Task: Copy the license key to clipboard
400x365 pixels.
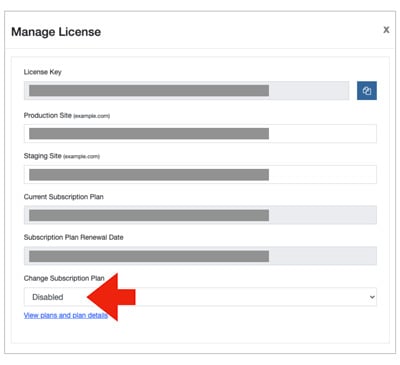Action: [x=367, y=91]
